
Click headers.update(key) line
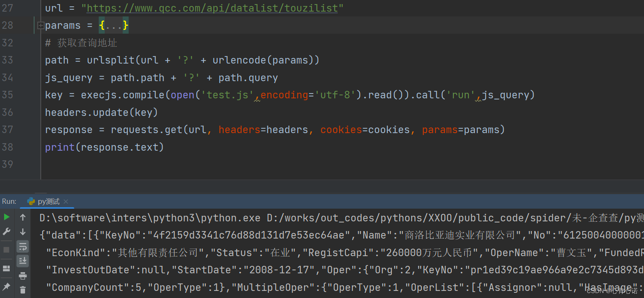101,113
